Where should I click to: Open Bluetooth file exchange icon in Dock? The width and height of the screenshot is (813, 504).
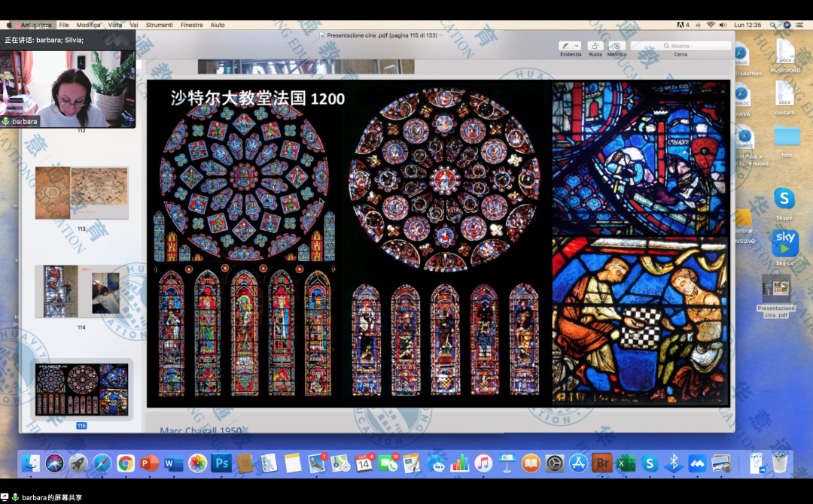point(674,463)
